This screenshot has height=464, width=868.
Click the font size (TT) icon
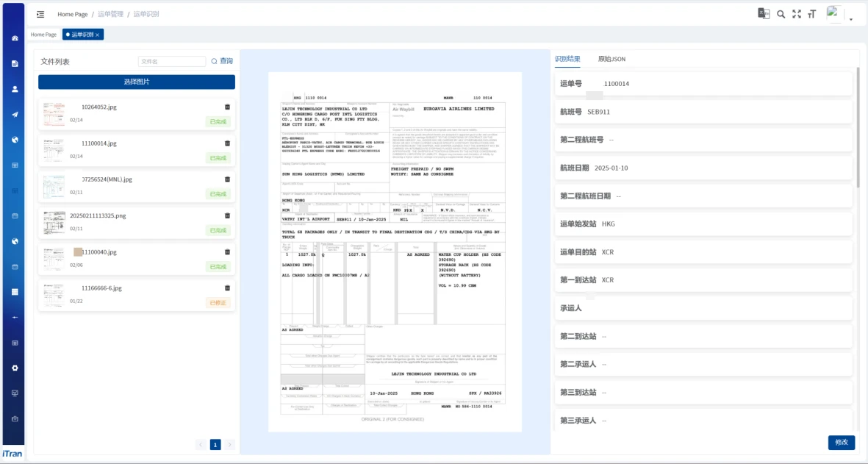click(811, 13)
